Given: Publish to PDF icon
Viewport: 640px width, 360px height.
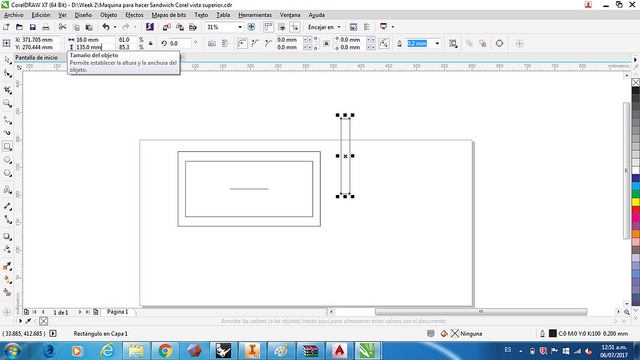Looking at the screenshot, I should (x=193, y=27).
